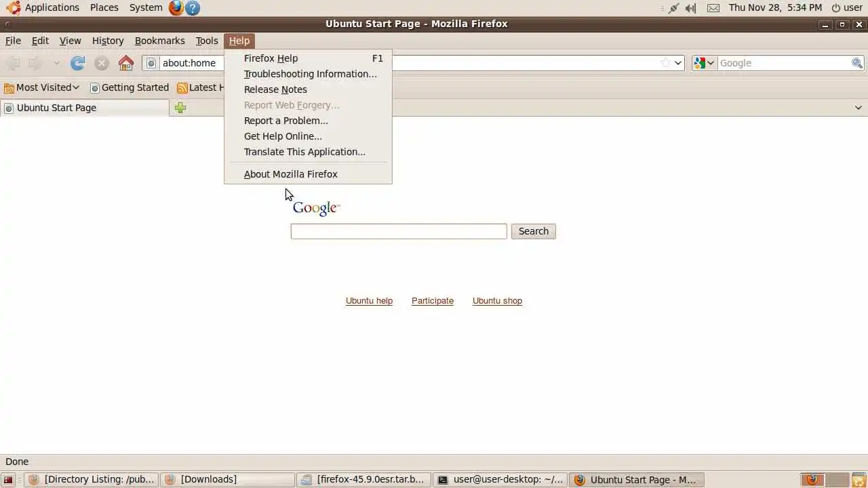Open the user session power menu

coord(847,7)
